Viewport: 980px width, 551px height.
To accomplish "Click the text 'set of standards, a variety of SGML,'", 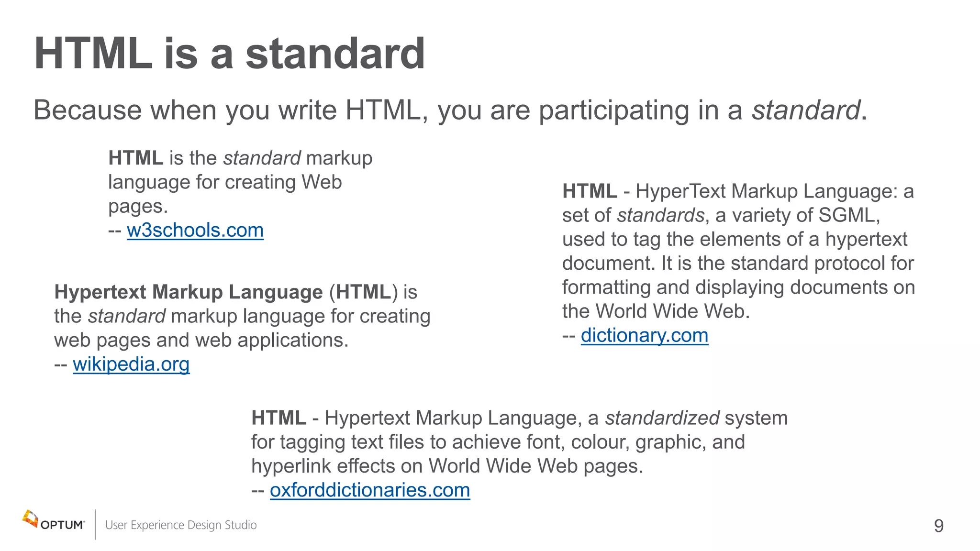I will click(721, 216).
